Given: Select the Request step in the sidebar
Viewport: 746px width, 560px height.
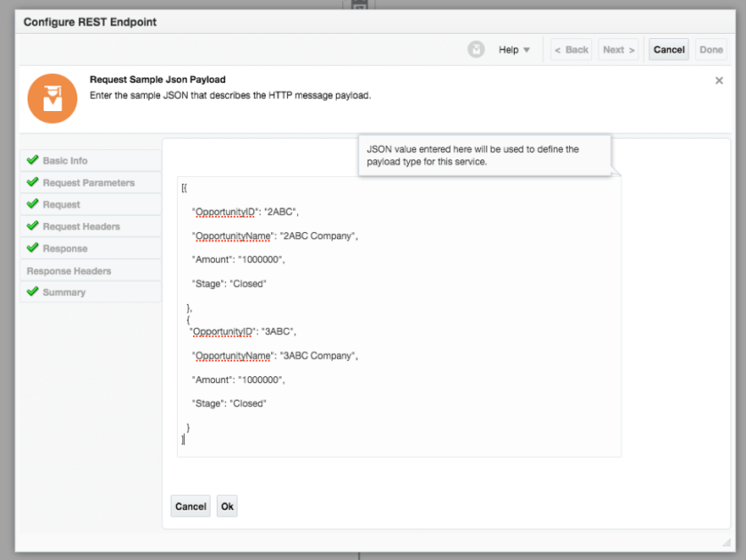Looking at the screenshot, I should tap(61, 204).
